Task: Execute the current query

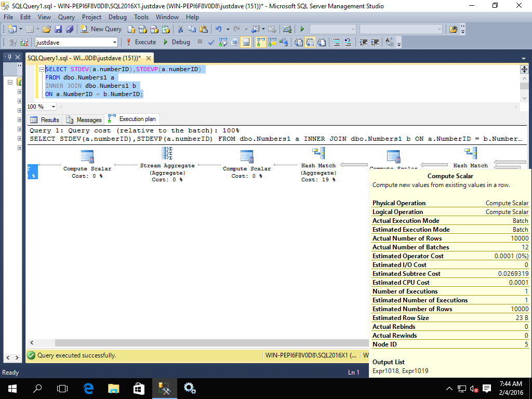Action: point(141,42)
